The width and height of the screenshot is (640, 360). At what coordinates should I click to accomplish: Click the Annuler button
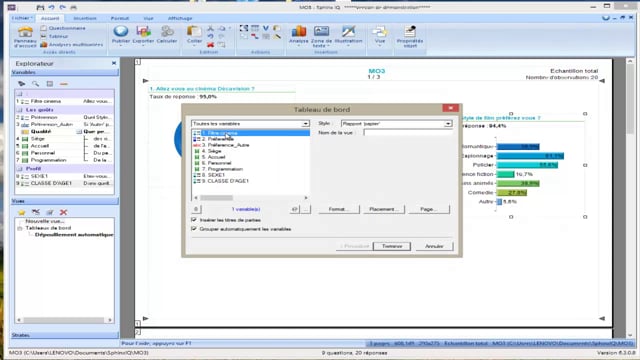434,246
